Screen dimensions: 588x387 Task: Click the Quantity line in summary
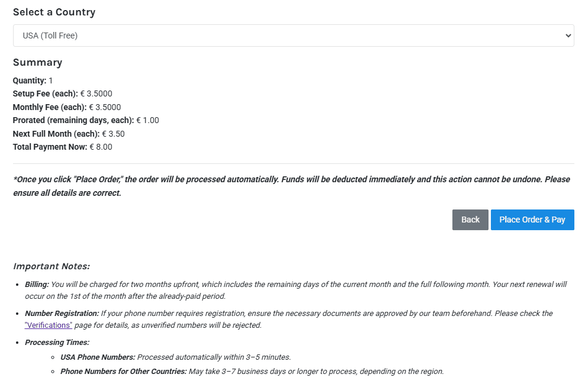(x=33, y=80)
